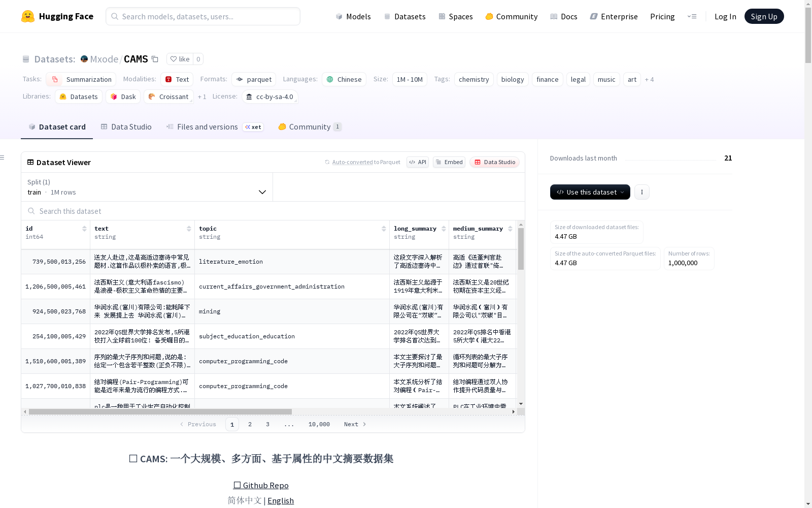Image resolution: width=812 pixels, height=508 pixels.
Task: Go to page 2 of rows
Action: pyautogui.click(x=250, y=424)
